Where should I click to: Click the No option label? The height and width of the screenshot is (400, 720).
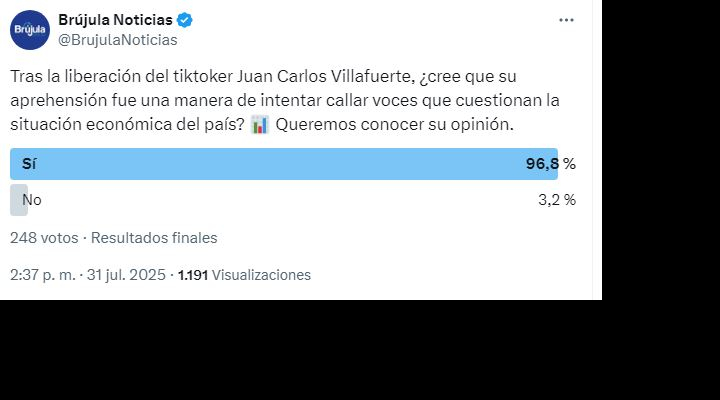(32, 200)
